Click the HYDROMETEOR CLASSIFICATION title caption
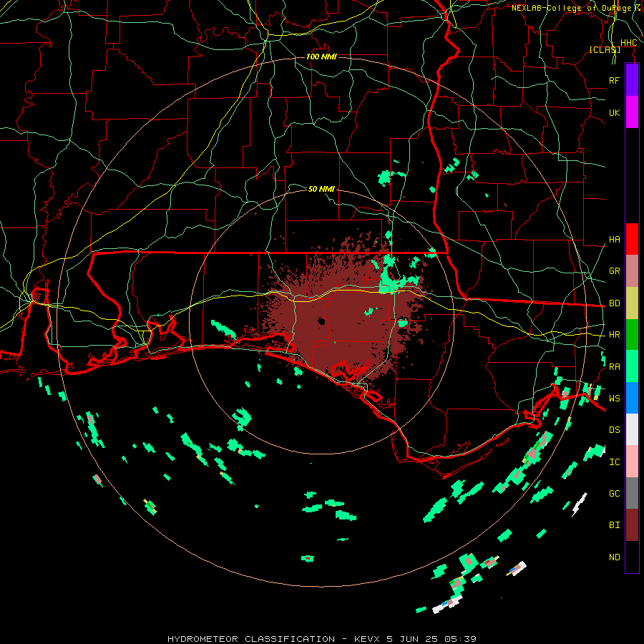 tap(251, 639)
